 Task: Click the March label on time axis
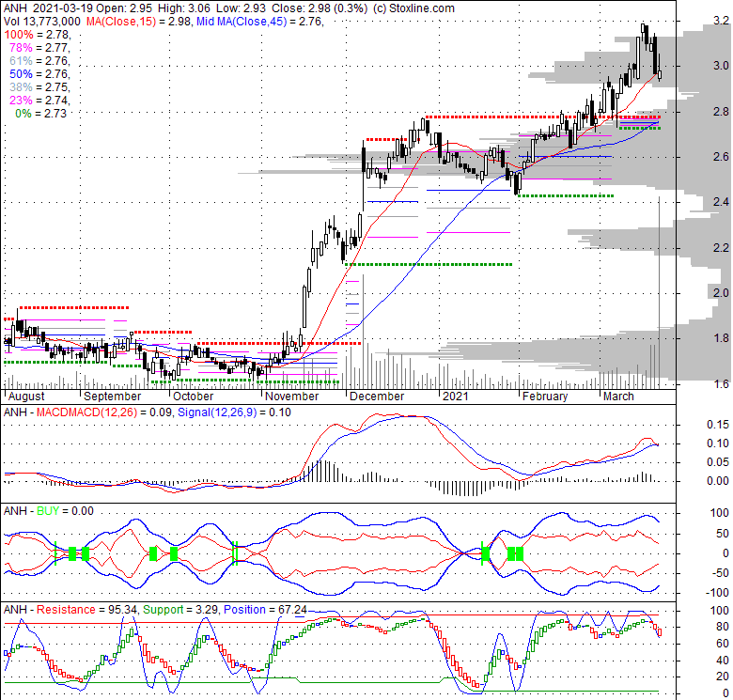(618, 397)
